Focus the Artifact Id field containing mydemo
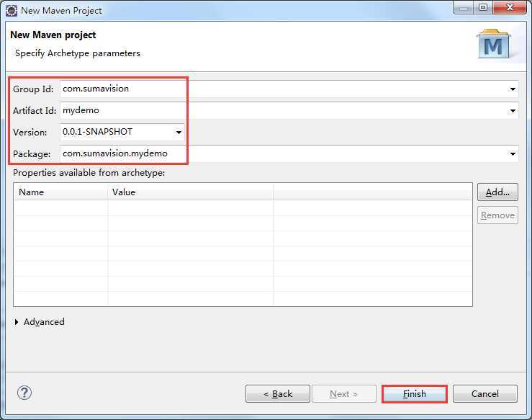The width and height of the screenshot is (532, 420). [289, 111]
